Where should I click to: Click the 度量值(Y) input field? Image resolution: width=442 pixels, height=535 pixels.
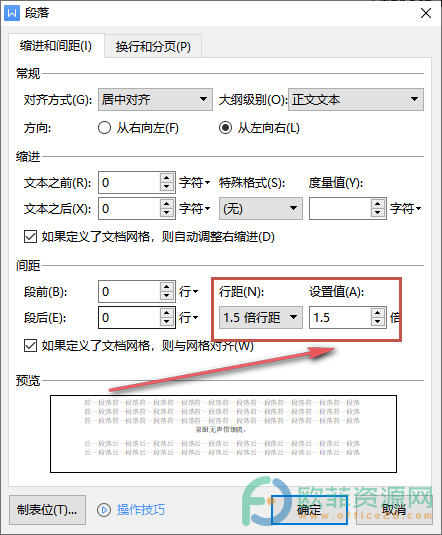pos(340,208)
